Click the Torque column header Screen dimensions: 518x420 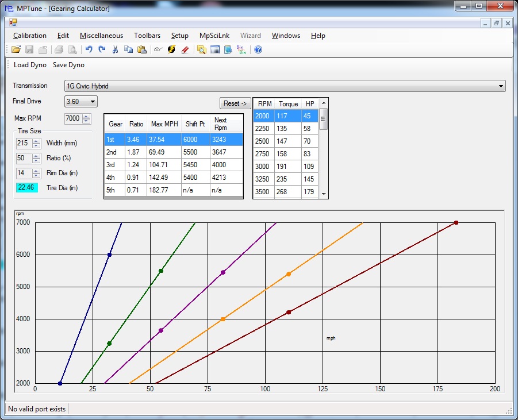click(288, 103)
